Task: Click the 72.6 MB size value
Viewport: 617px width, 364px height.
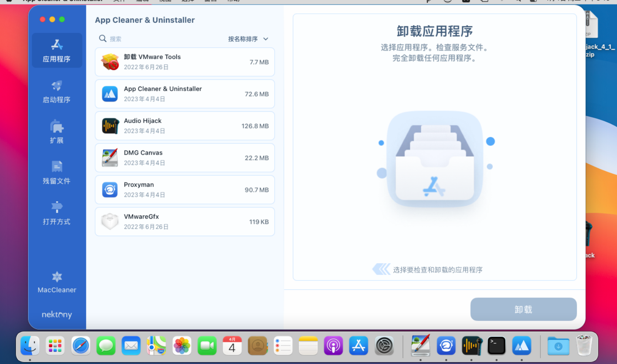Action: pos(257,94)
